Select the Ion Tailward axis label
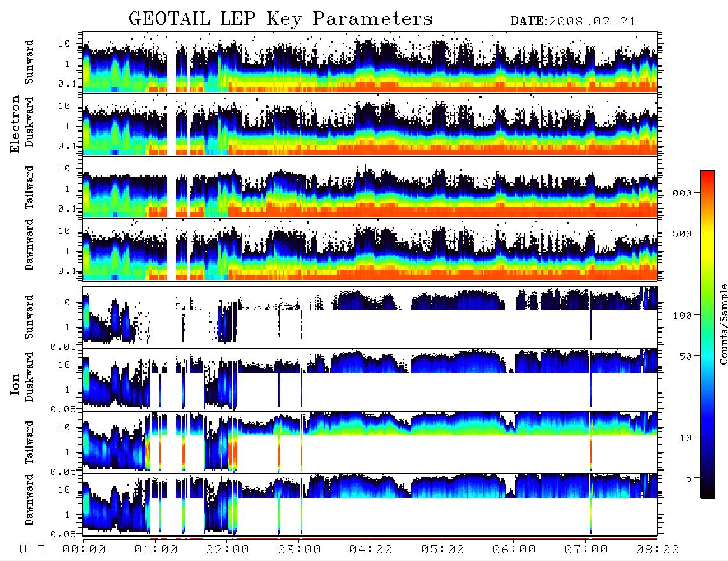Screen dimensions: 728x561 (x=29, y=442)
